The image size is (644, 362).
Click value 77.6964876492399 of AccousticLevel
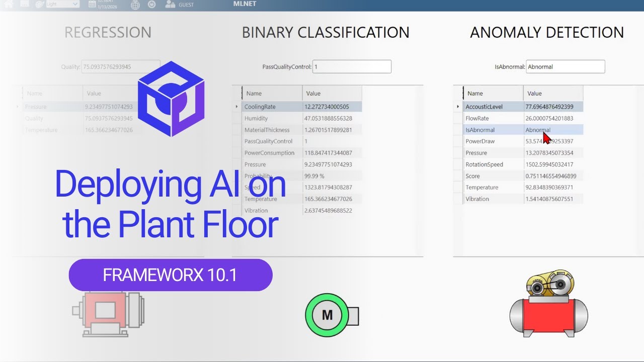549,107
